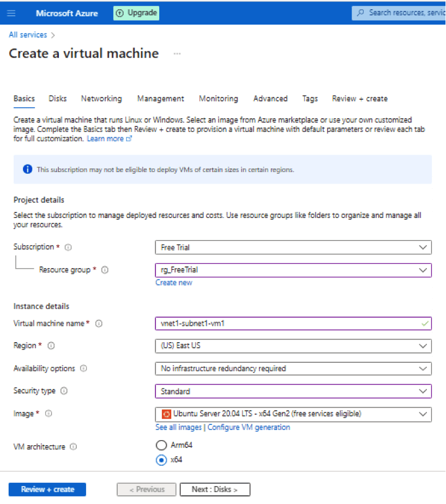The height and width of the screenshot is (504, 446).
Task: Expand the Subscription dropdown
Action: pos(293,247)
